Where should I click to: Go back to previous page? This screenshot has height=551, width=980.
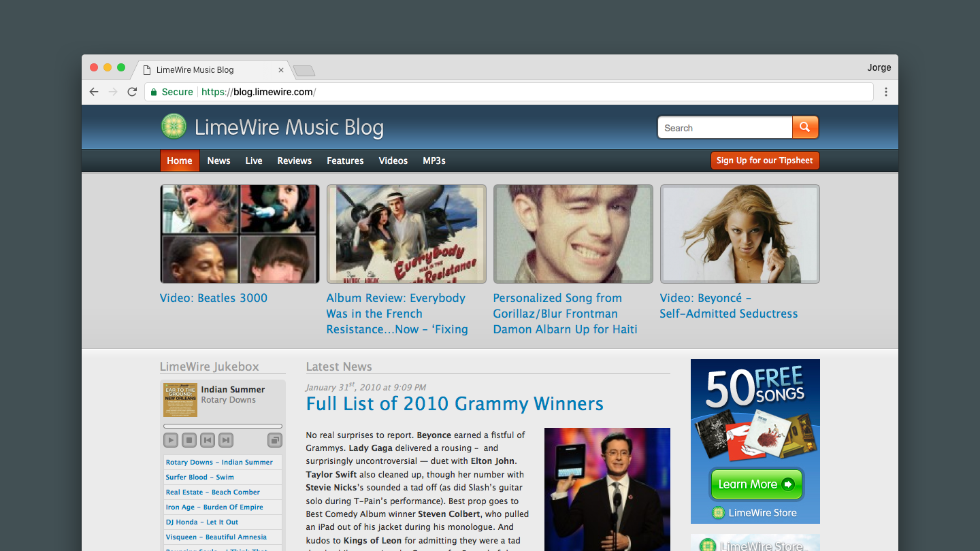click(94, 92)
